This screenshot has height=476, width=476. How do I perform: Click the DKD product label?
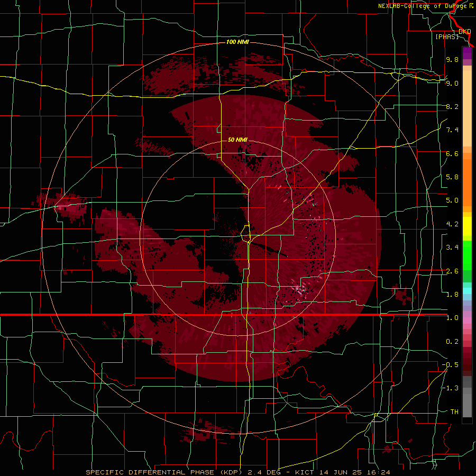point(465,31)
